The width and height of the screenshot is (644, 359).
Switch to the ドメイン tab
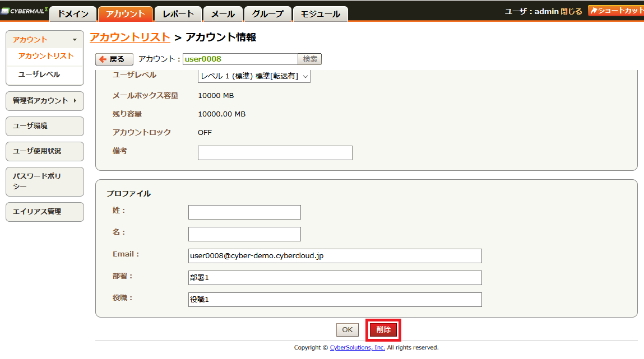(73, 14)
